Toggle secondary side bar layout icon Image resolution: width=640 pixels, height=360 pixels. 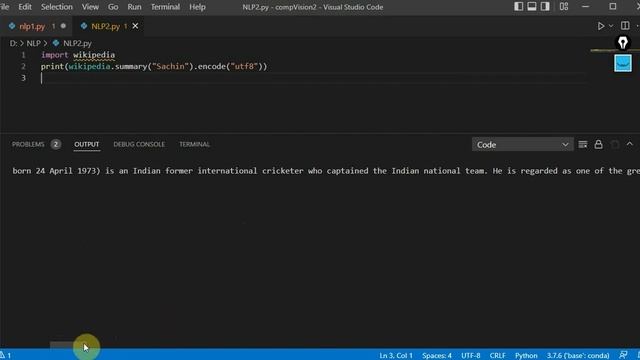545,7
